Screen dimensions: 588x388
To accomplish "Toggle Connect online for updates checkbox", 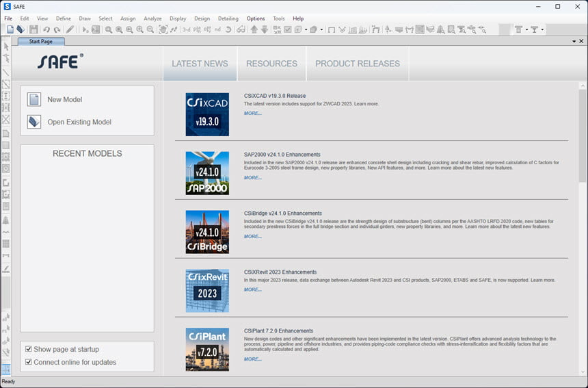I will click(29, 362).
